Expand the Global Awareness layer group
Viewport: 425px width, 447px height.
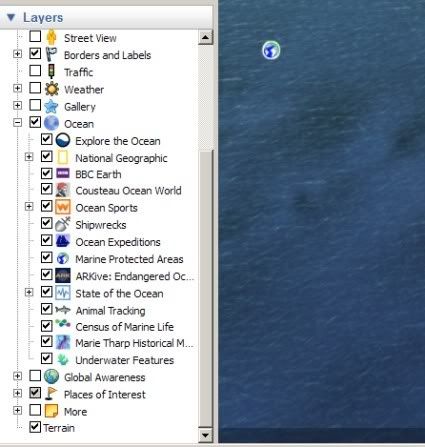point(17,376)
